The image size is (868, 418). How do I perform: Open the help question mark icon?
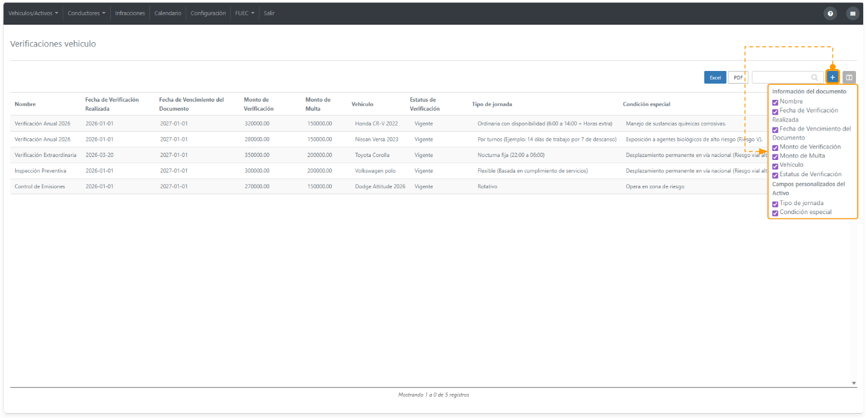831,13
